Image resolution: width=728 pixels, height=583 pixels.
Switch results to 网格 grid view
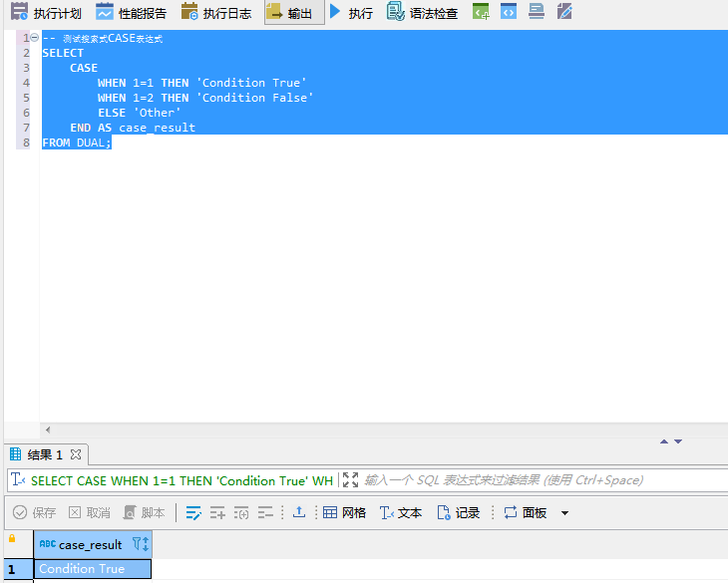[344, 512]
